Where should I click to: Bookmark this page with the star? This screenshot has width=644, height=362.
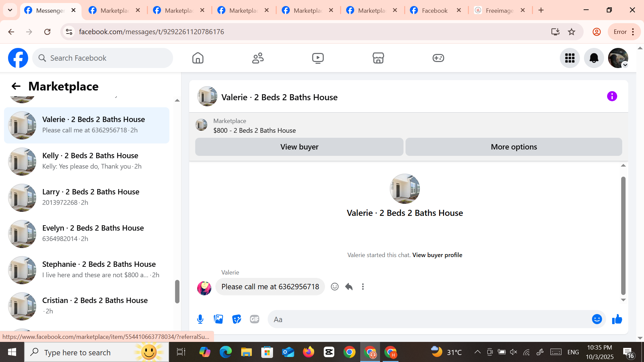[572, 32]
